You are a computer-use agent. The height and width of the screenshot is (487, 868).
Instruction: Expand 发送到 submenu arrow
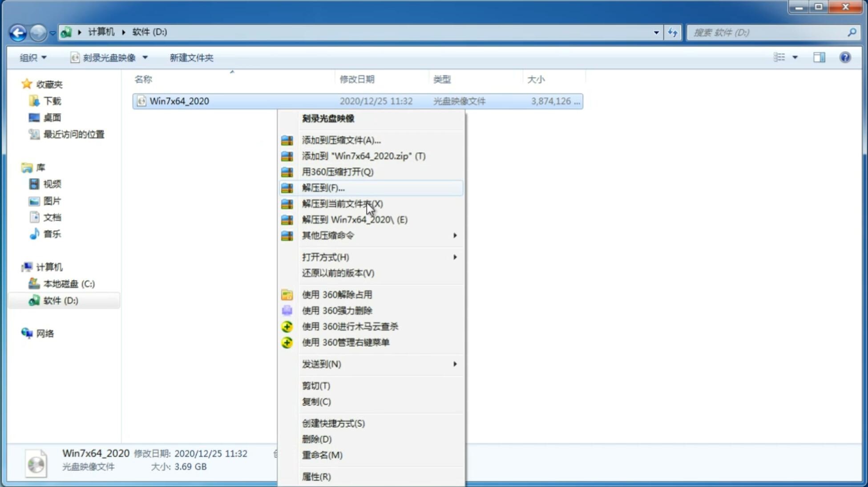pos(455,364)
